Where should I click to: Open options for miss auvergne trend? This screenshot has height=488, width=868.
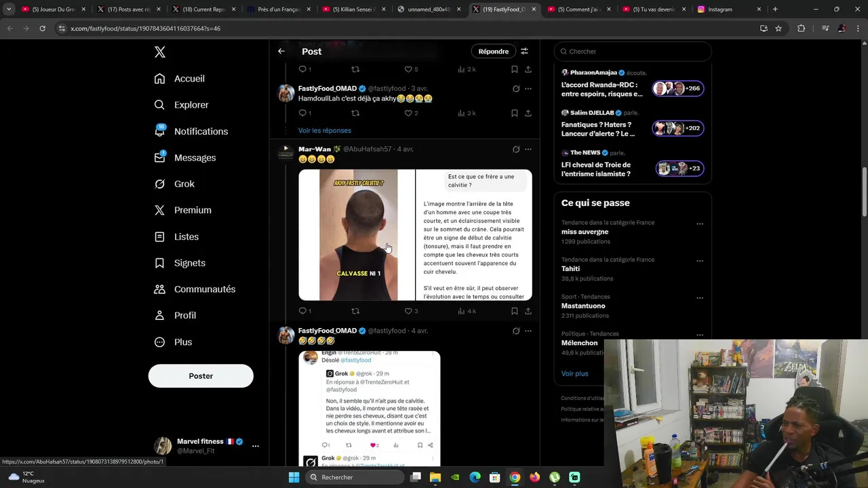(x=700, y=224)
